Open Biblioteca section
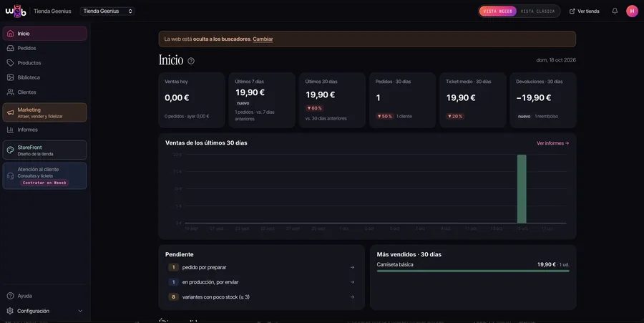The image size is (644, 323). pyautogui.click(x=45, y=77)
